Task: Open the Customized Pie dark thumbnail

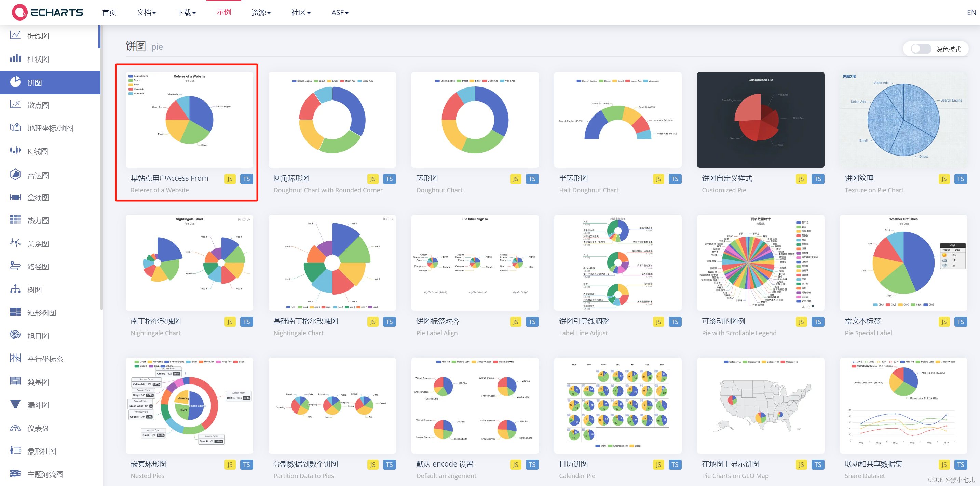Action: tap(761, 120)
